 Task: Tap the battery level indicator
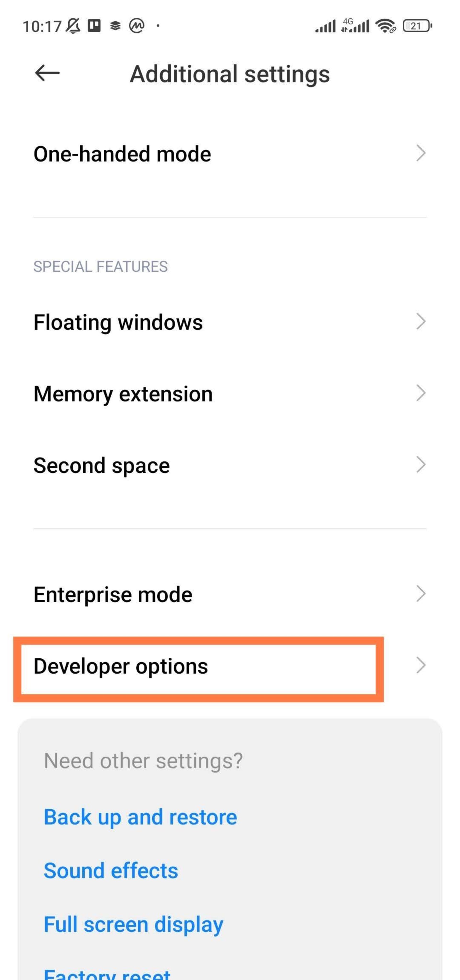click(417, 26)
